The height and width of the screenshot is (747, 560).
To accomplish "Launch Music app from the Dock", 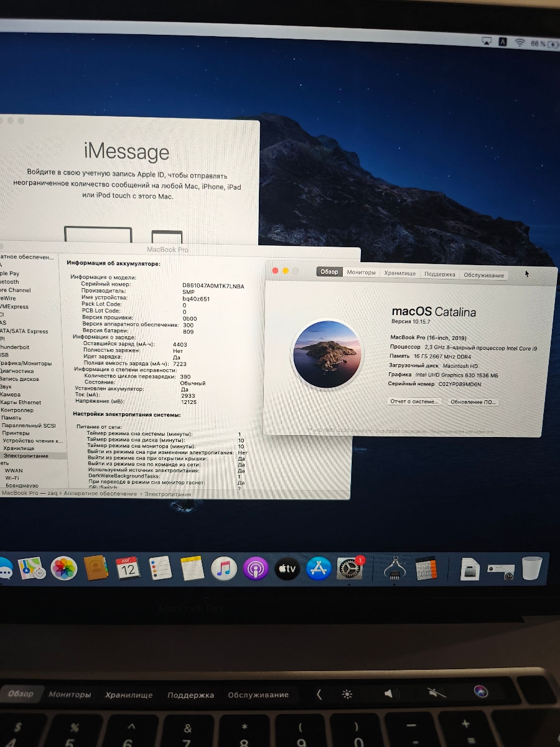I will click(x=224, y=568).
